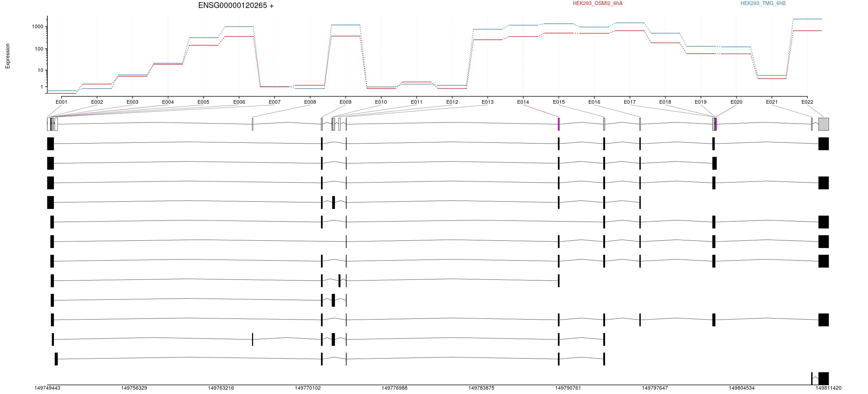The image size is (868, 394).
Task: Click genomic coordinate 149763216
Action: coord(221,388)
